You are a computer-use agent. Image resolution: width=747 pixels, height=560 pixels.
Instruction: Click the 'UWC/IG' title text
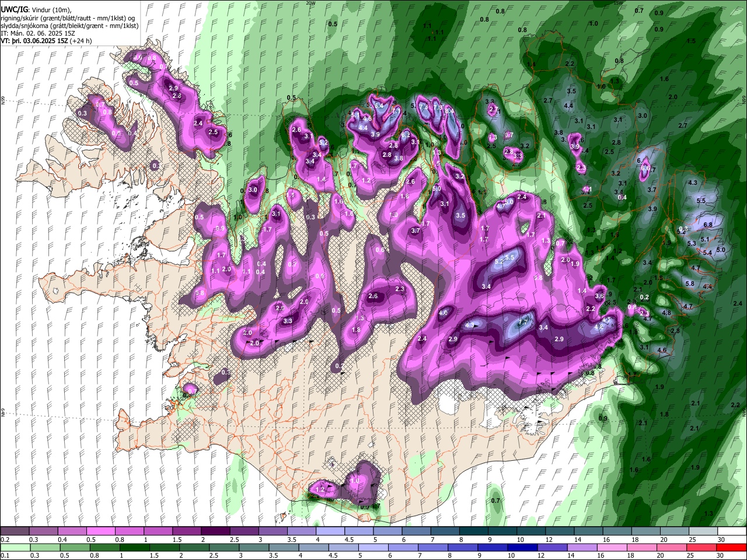click(13, 9)
